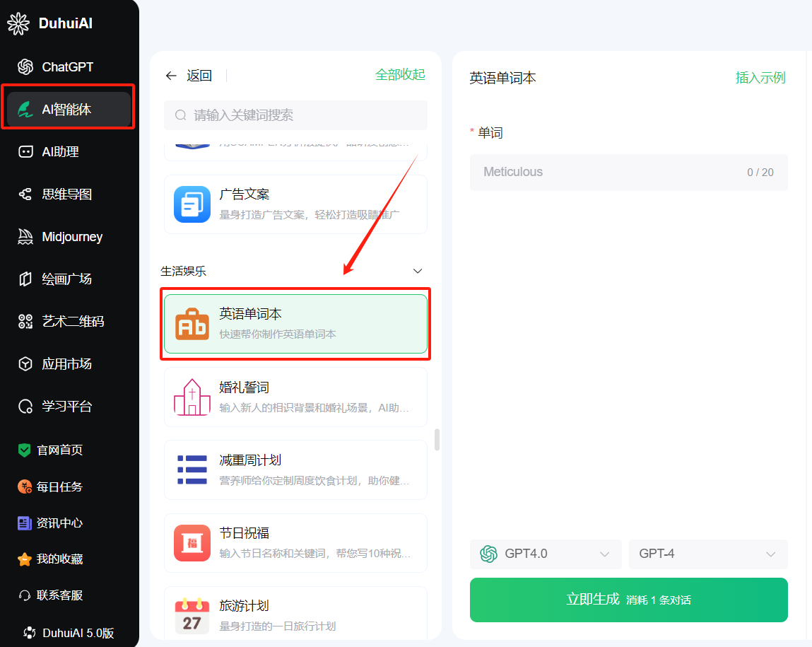Image resolution: width=812 pixels, height=647 pixels.
Task: Click the 旅游计划 calendar icon
Action: [192, 615]
